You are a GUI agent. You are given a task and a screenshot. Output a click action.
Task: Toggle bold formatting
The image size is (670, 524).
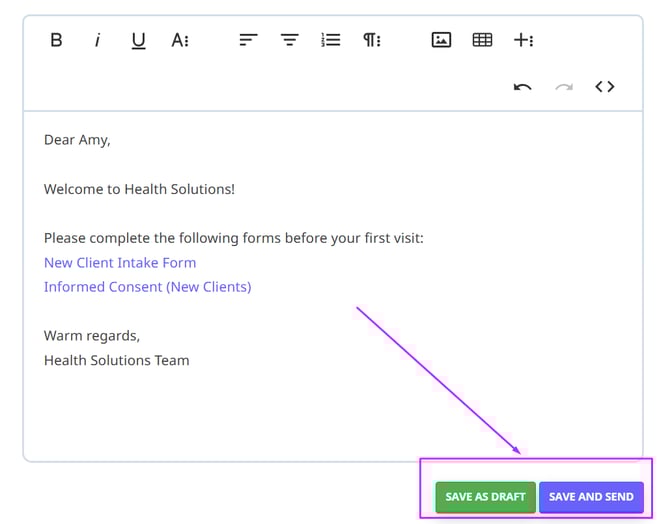coord(56,40)
